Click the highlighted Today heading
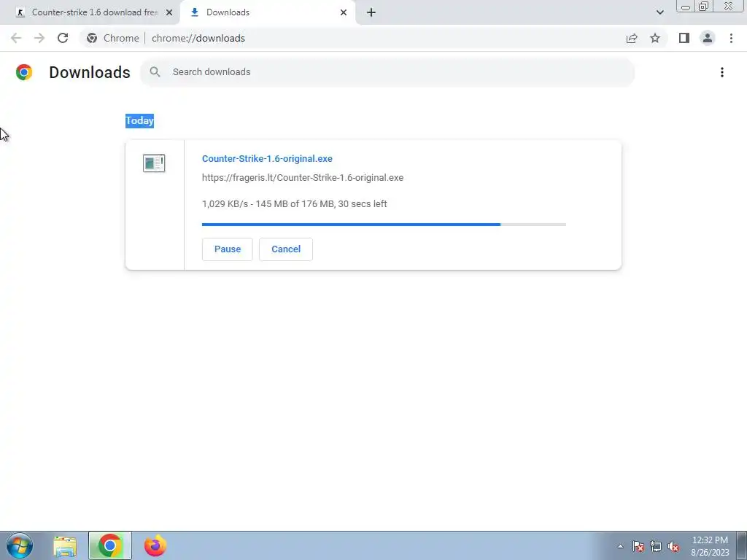The width and height of the screenshot is (747, 560). click(x=139, y=120)
